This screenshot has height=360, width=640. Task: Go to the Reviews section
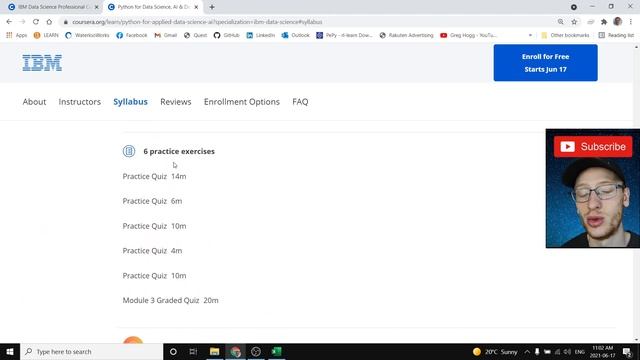(x=176, y=102)
